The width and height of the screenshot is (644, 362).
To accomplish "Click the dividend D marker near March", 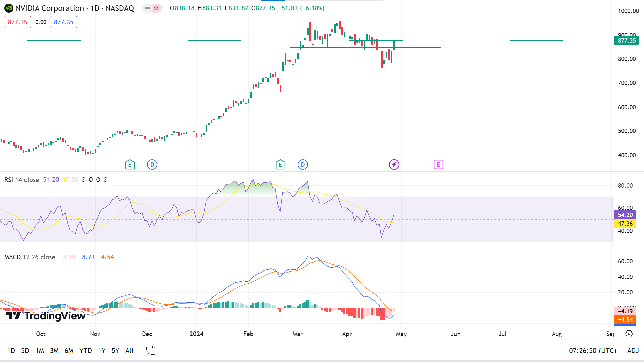I will coord(303,165).
